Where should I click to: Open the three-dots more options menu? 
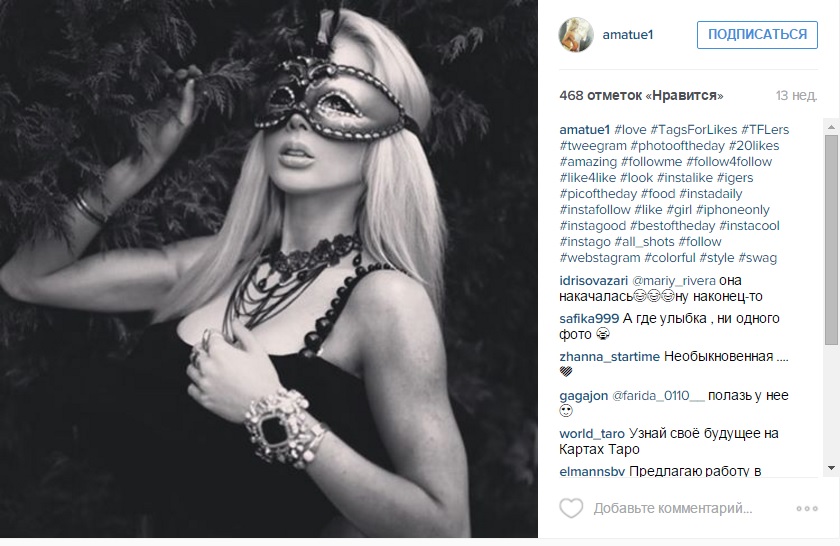pyautogui.click(x=807, y=508)
